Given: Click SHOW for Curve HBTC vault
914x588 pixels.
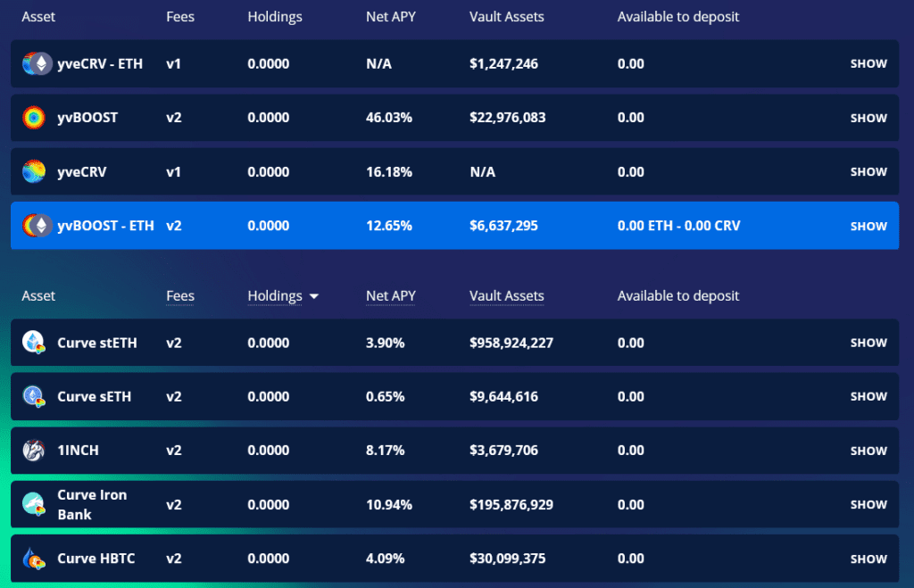Looking at the screenshot, I should [x=868, y=559].
